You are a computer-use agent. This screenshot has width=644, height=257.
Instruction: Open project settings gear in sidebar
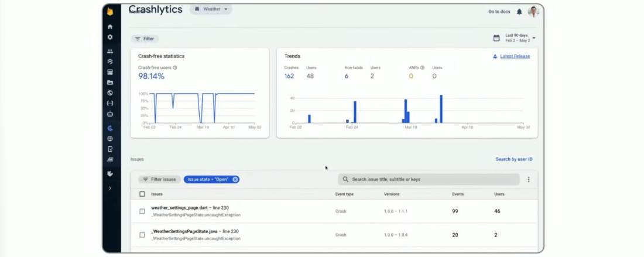(x=109, y=37)
